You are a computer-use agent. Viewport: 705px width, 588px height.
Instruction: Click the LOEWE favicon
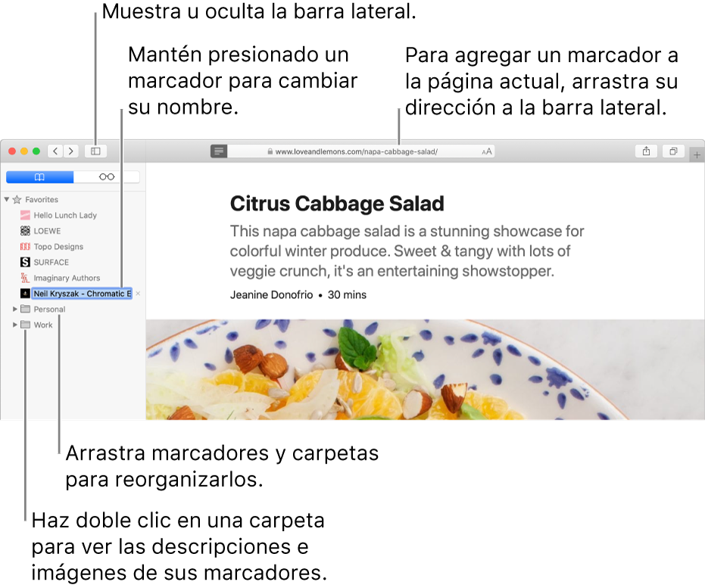[25, 231]
